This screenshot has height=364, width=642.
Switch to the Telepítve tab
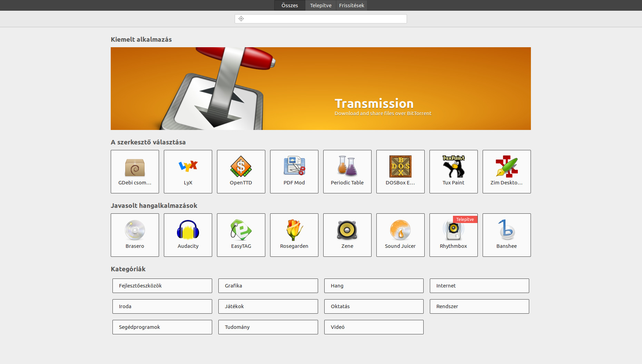(x=321, y=6)
